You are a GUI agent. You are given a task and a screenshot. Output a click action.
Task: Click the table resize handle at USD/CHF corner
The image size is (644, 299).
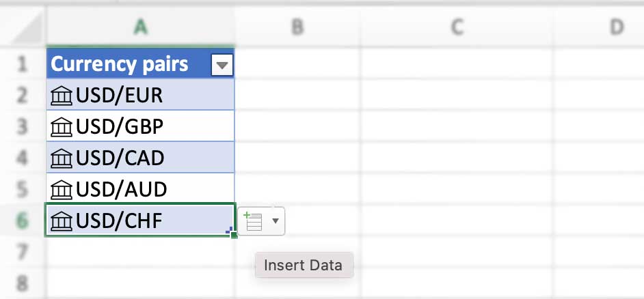[x=228, y=231]
